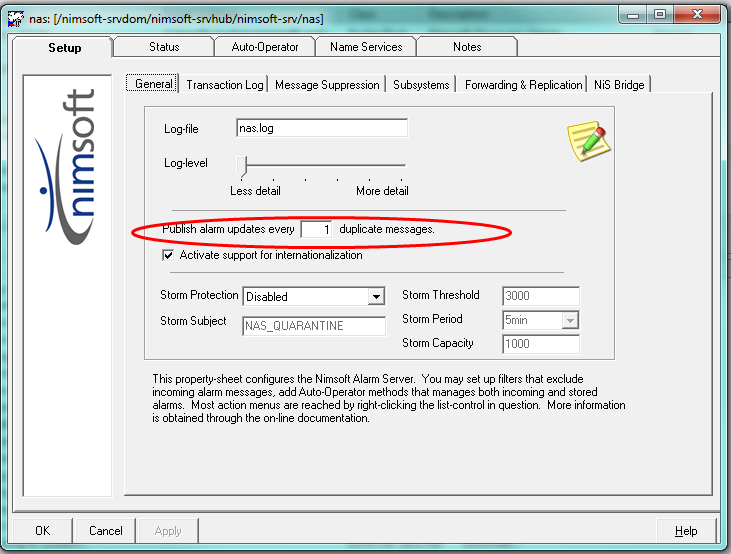
Task: Toggle Activate support for internationalization checkbox
Action: click(x=168, y=255)
